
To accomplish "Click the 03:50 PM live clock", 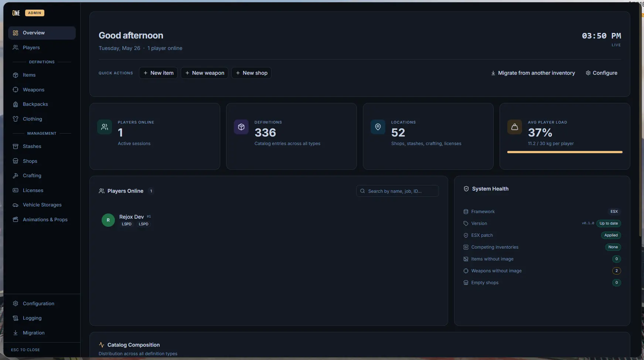I will (602, 36).
